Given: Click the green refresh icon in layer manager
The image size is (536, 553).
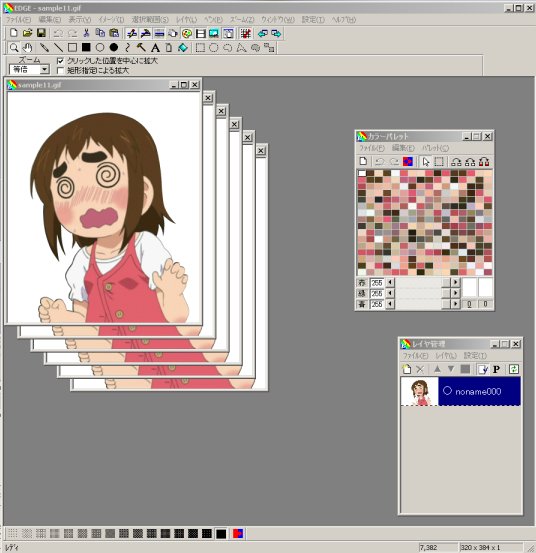Looking at the screenshot, I should (514, 369).
